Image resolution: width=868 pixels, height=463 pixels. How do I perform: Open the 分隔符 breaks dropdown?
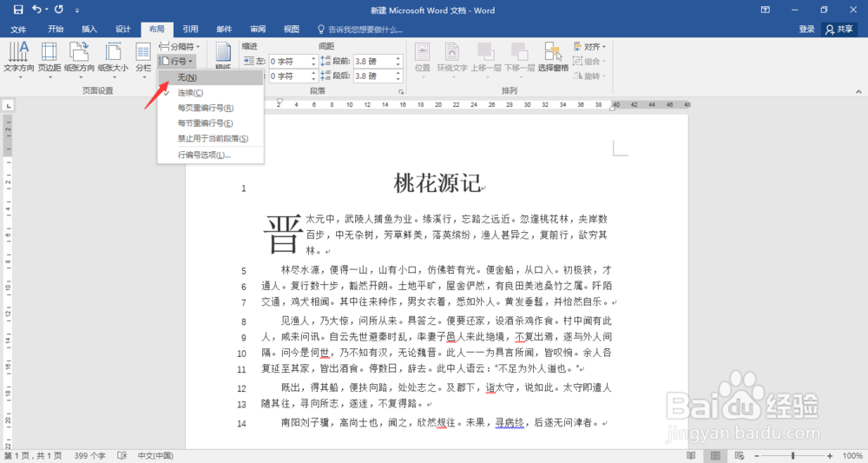pos(180,47)
